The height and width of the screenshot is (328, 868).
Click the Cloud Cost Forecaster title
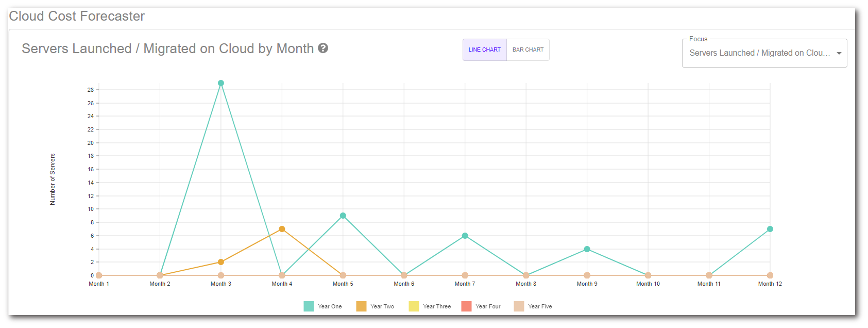(x=77, y=16)
